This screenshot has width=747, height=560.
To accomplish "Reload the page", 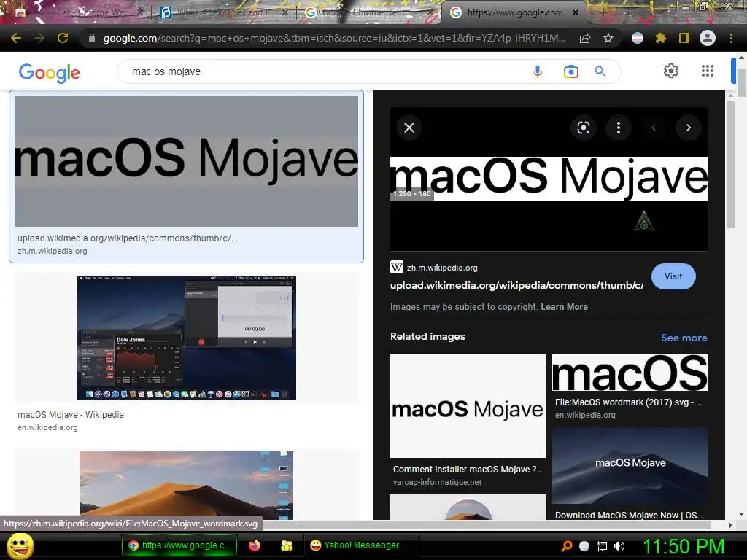I will (63, 38).
